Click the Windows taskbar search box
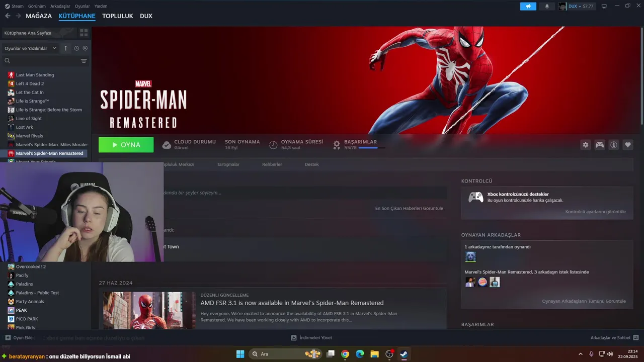Screen dimensions: 644x362 [x=286, y=354]
